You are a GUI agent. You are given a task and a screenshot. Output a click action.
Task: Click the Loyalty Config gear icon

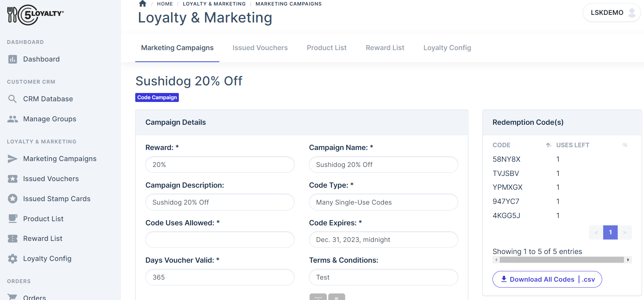[x=12, y=258]
